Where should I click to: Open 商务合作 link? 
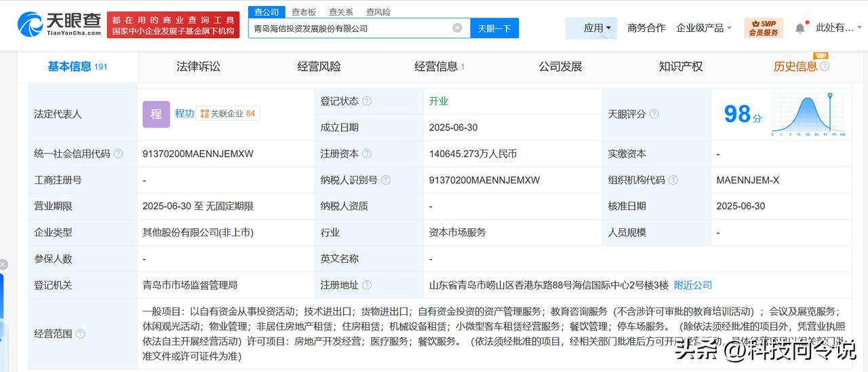click(646, 28)
